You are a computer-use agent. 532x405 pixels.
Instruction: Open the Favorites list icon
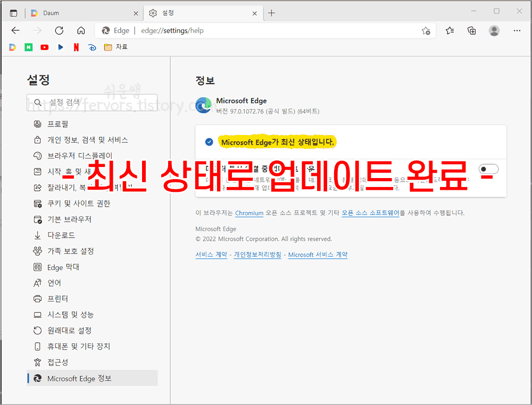coord(450,30)
